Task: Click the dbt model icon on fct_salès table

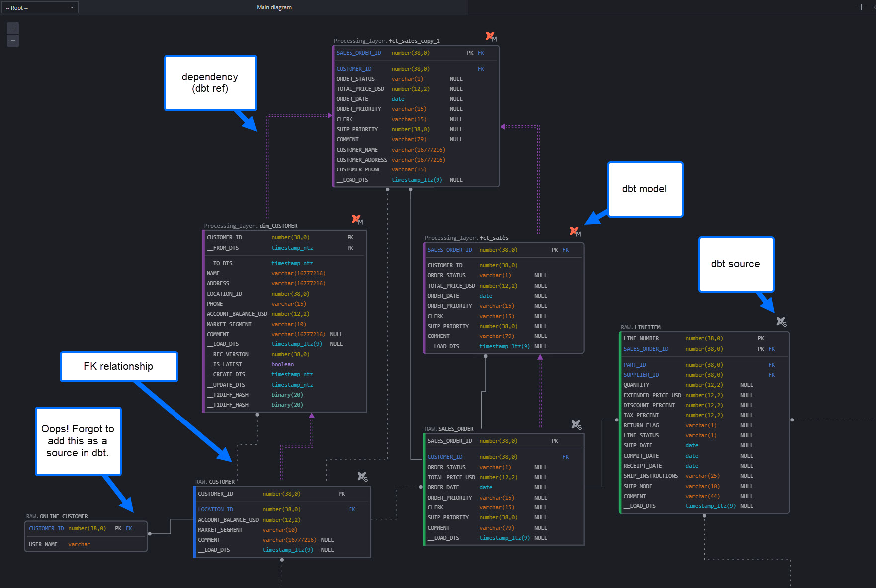Action: tap(574, 231)
